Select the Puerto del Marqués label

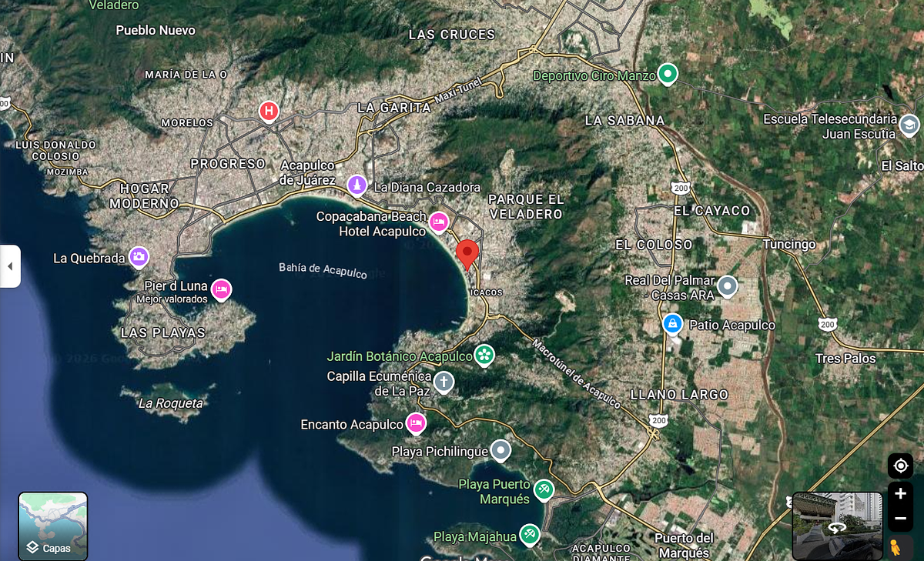(685, 546)
